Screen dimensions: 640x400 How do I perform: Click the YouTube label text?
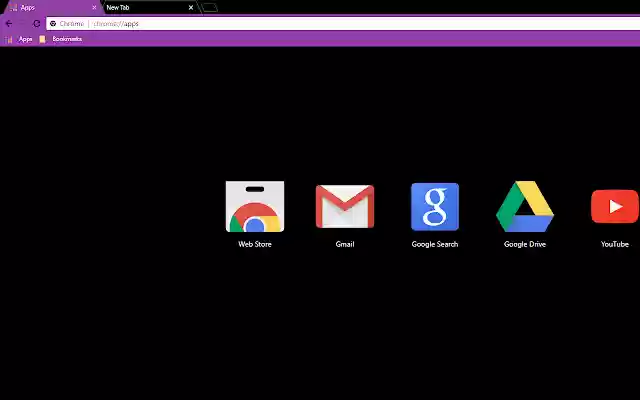615,244
